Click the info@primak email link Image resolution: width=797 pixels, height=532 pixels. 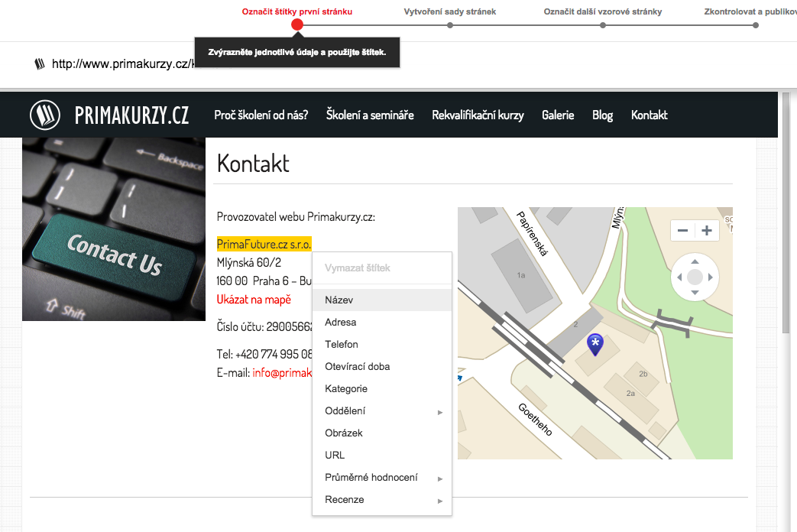point(282,373)
